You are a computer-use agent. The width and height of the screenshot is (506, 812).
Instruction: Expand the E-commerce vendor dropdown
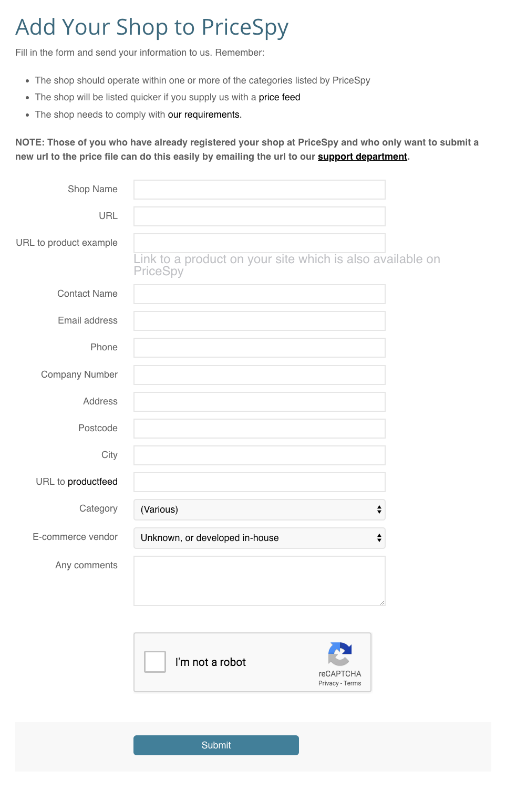pyautogui.click(x=259, y=538)
